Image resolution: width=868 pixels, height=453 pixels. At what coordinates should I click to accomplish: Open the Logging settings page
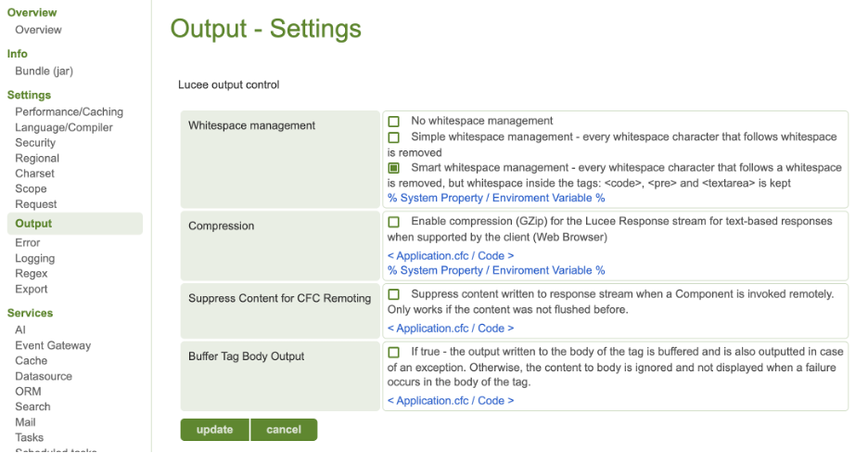pos(34,258)
